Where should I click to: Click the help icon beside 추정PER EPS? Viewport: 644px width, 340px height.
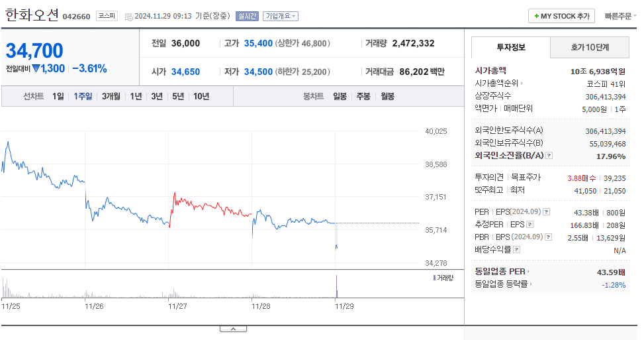click(529, 225)
